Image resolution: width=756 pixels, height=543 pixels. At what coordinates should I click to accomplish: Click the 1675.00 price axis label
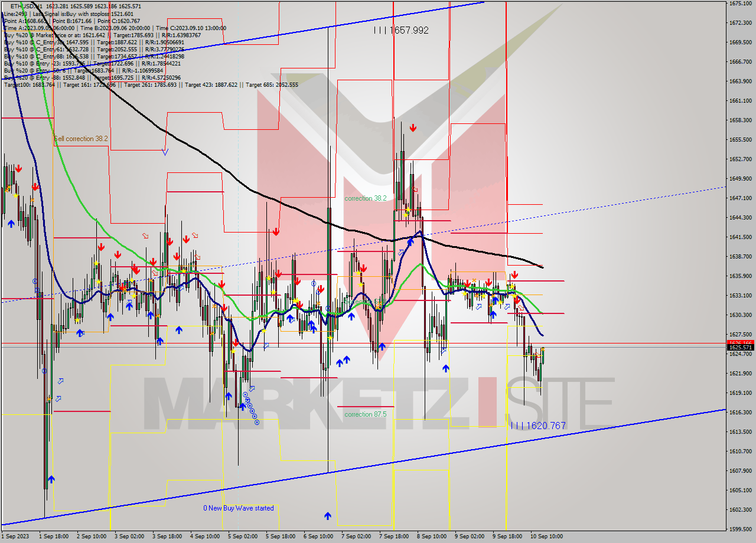740,4
